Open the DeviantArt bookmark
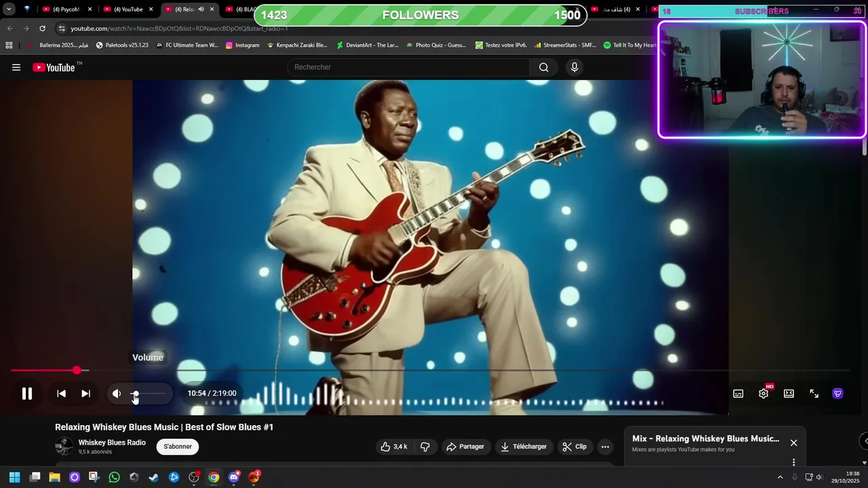The image size is (868, 488). point(368,45)
